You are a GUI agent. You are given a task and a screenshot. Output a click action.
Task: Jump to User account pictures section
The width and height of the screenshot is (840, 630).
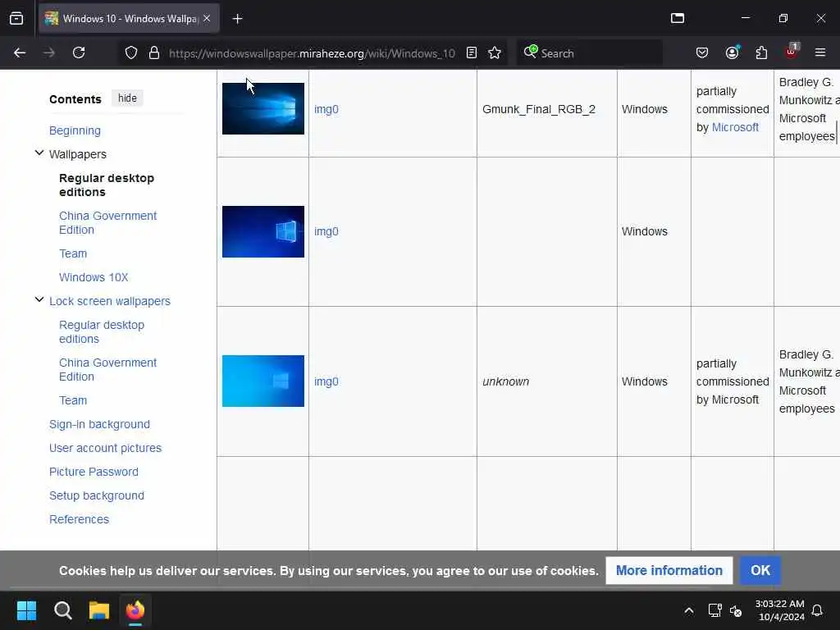(x=106, y=448)
